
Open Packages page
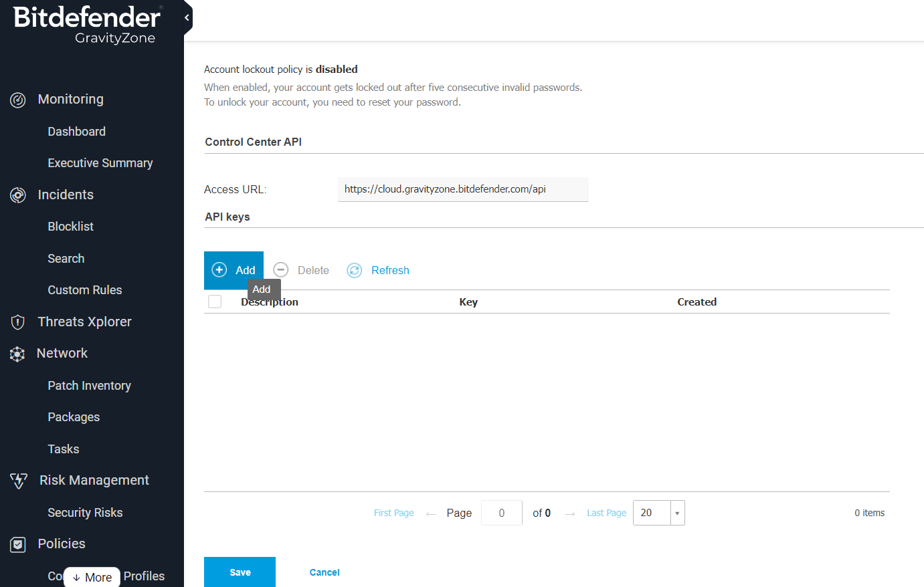(x=74, y=417)
